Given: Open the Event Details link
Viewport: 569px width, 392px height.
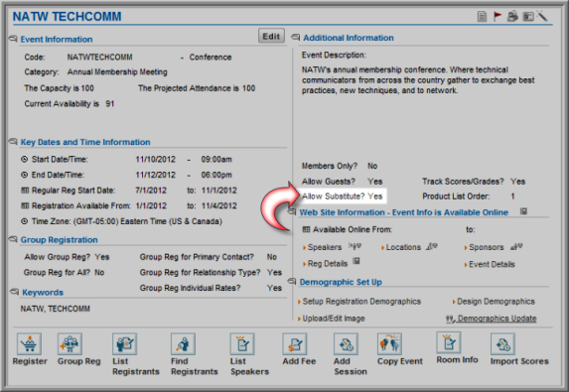Looking at the screenshot, I should [492, 264].
